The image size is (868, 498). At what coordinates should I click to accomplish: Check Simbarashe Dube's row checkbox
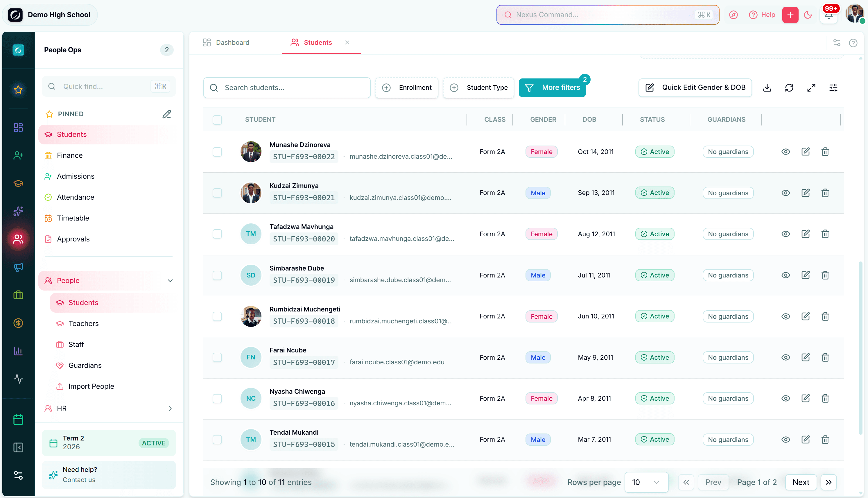pos(217,275)
